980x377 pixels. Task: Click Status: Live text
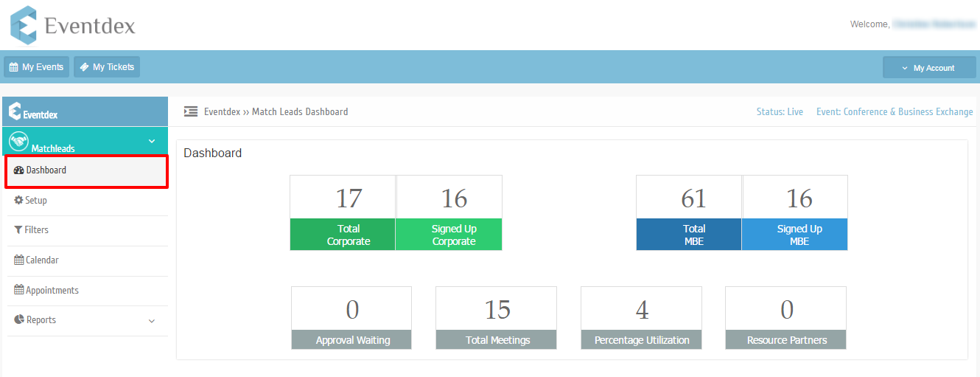[780, 112]
